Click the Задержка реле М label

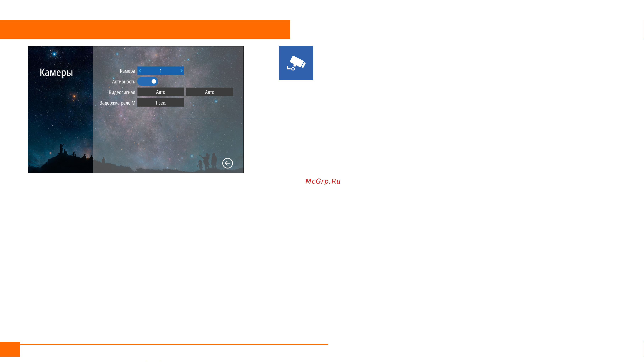point(117,103)
